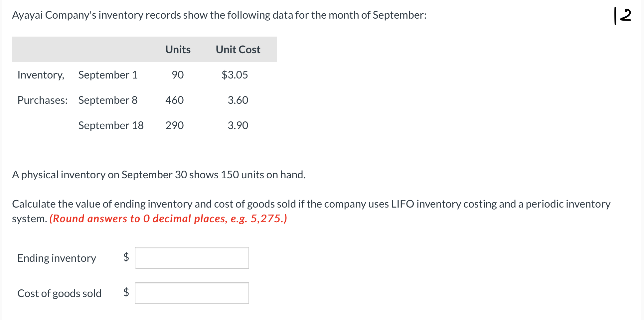Image resolution: width=644 pixels, height=320 pixels.
Task: Click the Inventory, row label
Action: click(41, 75)
